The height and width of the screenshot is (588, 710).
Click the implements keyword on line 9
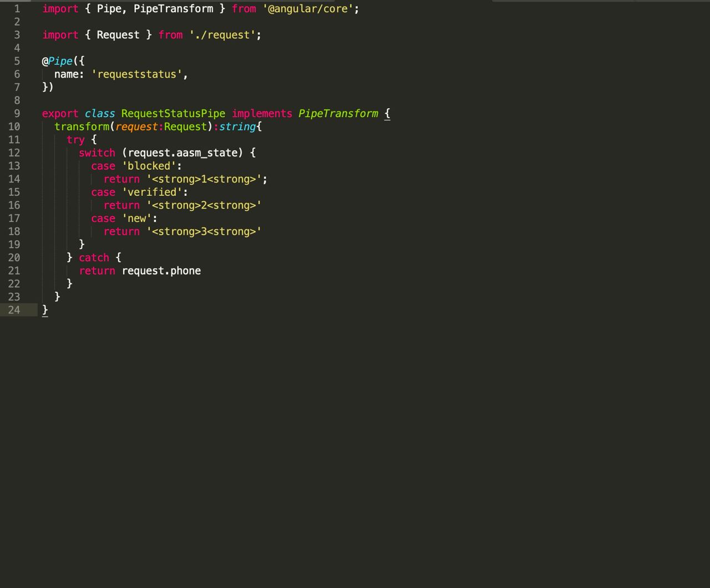pyautogui.click(x=262, y=114)
